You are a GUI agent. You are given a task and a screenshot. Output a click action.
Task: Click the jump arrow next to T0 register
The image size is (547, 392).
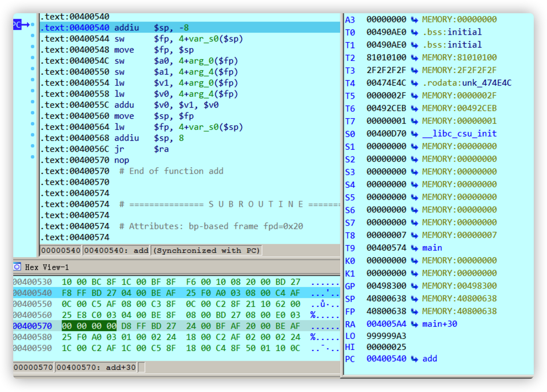point(414,32)
